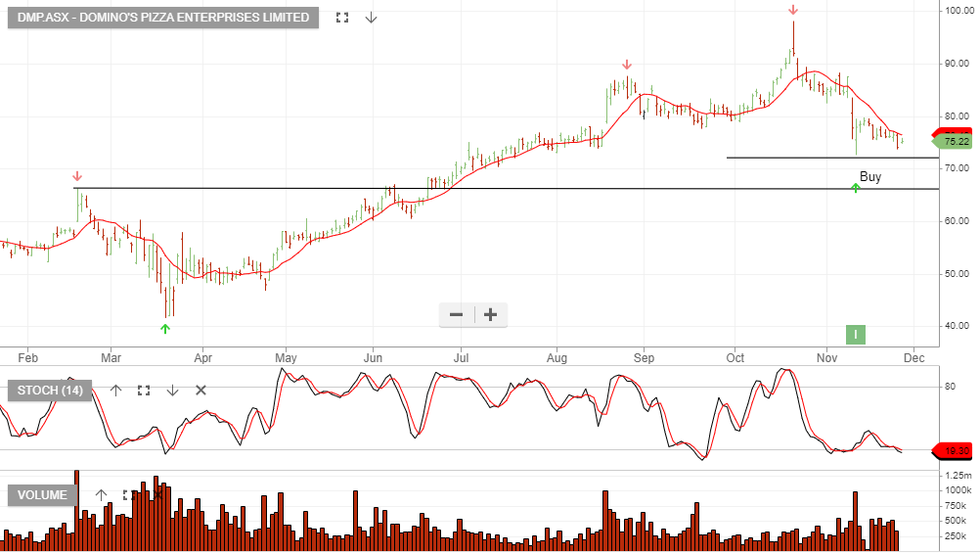The height and width of the screenshot is (554, 980).
Task: Click the 90.00 price axis label
Action: coord(957,64)
